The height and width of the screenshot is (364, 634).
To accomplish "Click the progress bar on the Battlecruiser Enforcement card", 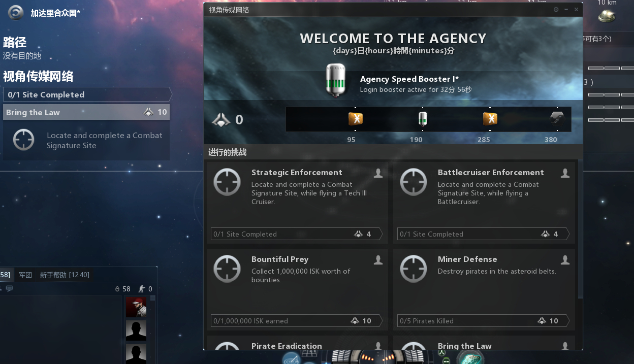I will pos(483,234).
